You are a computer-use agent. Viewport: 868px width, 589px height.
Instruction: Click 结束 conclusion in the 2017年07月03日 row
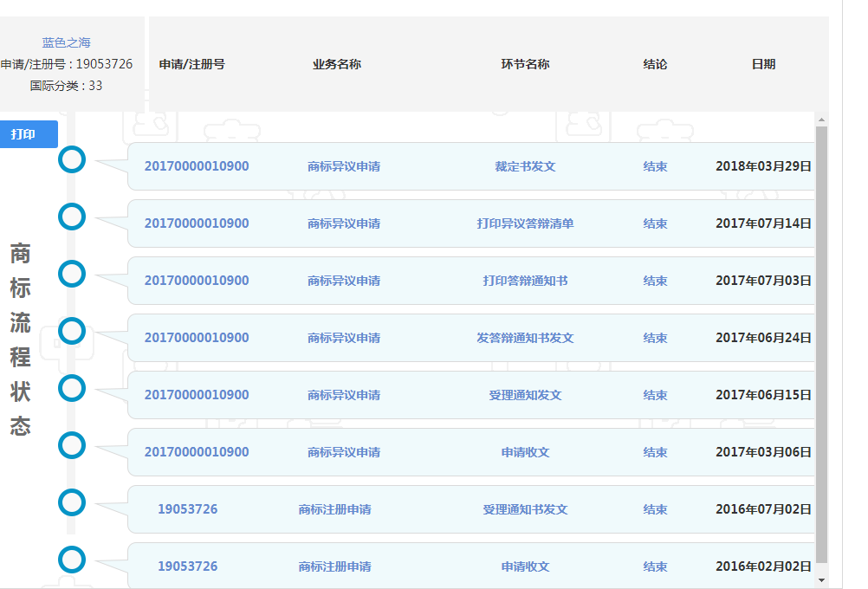point(655,281)
